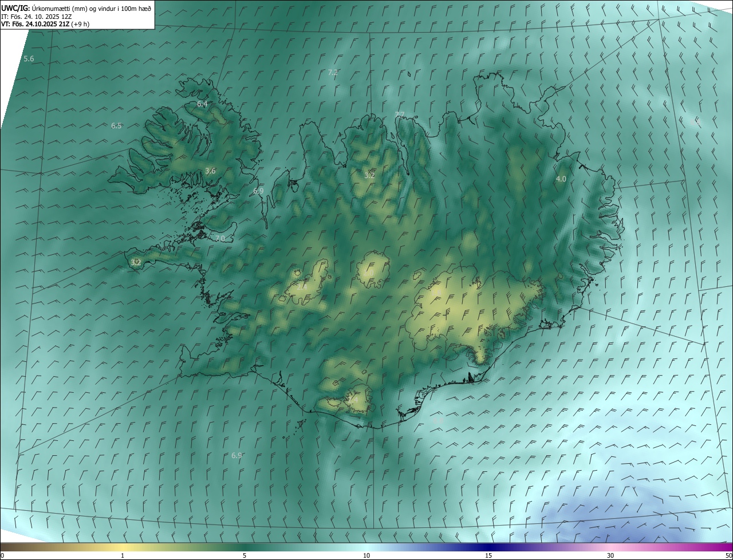Click the "15" label on the color scale
The image size is (733, 560).
pos(488,555)
